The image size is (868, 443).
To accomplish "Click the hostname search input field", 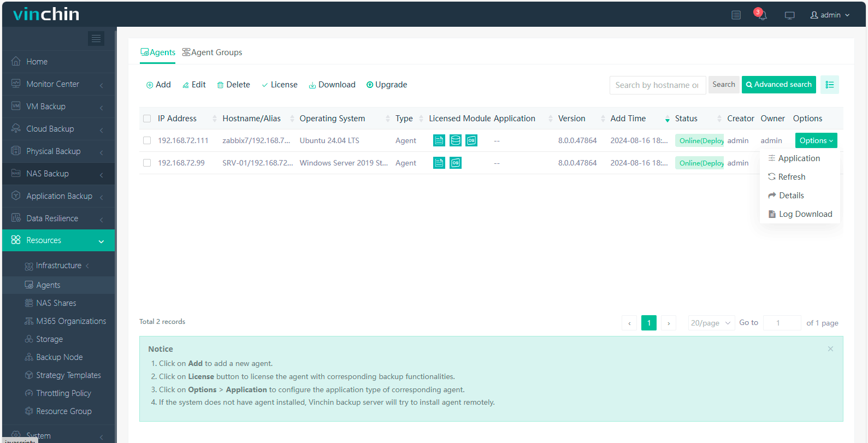I will (x=657, y=85).
